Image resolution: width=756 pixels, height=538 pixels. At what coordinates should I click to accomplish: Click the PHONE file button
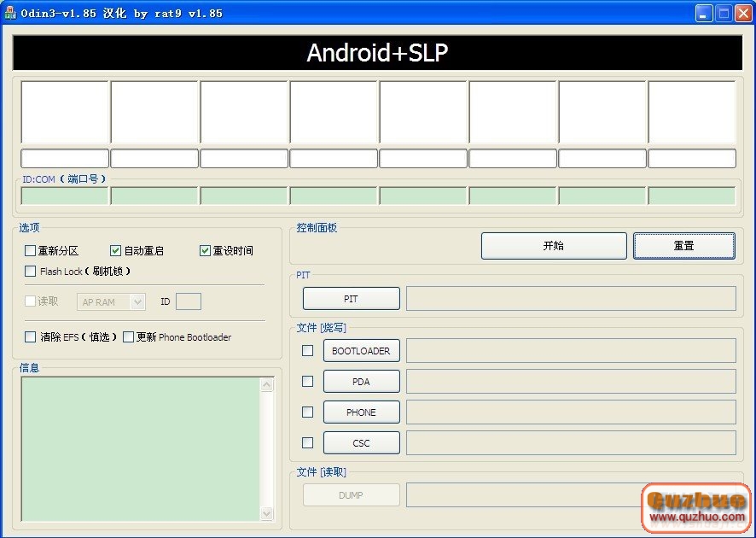pyautogui.click(x=361, y=412)
